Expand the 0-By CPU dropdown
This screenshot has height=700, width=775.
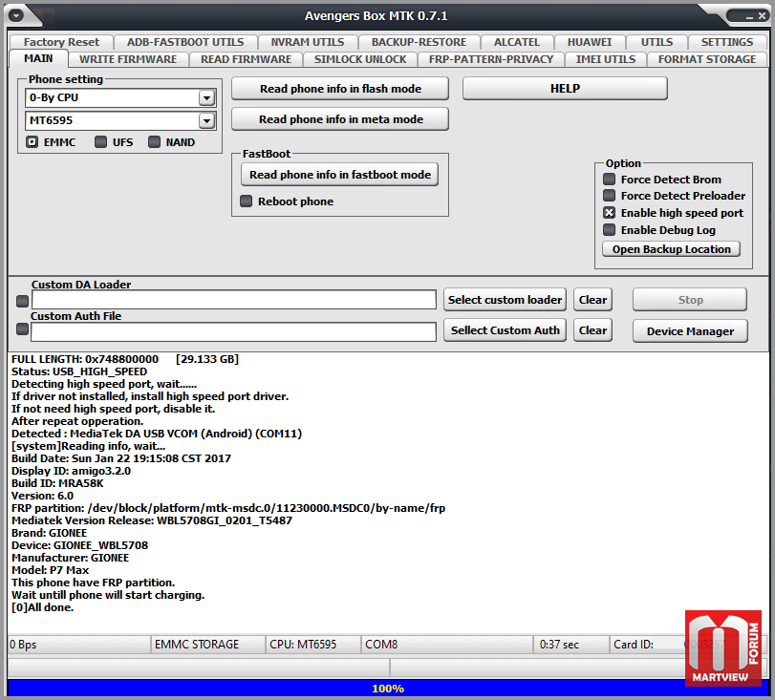[x=206, y=97]
